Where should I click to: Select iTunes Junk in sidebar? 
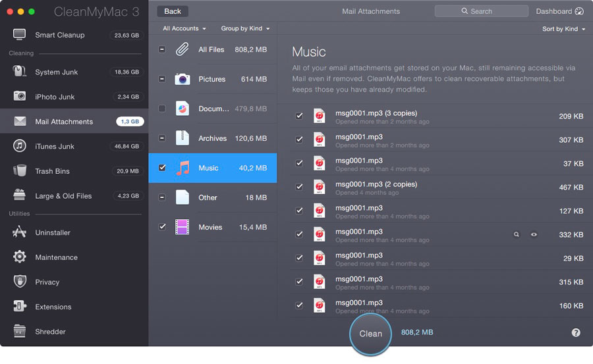click(74, 146)
